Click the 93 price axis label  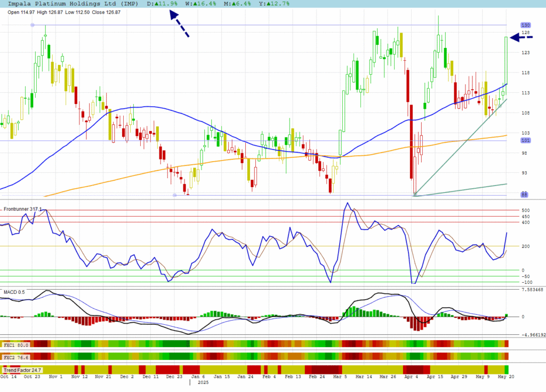point(525,173)
